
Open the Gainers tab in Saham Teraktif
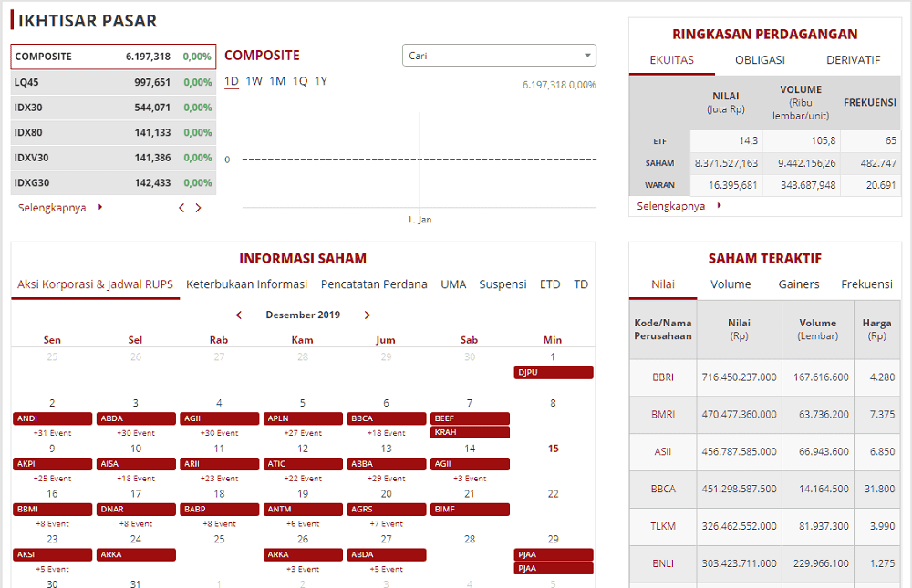[x=799, y=284]
